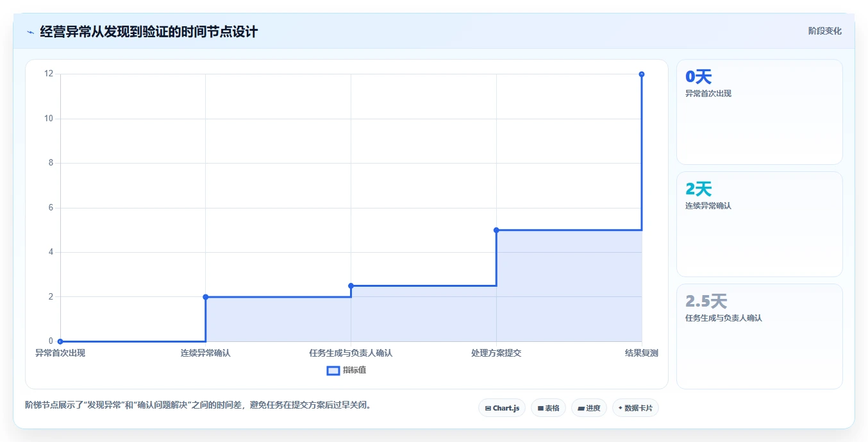Click the lightning icon beside the title
This screenshot has height=442, width=868.
30,32
